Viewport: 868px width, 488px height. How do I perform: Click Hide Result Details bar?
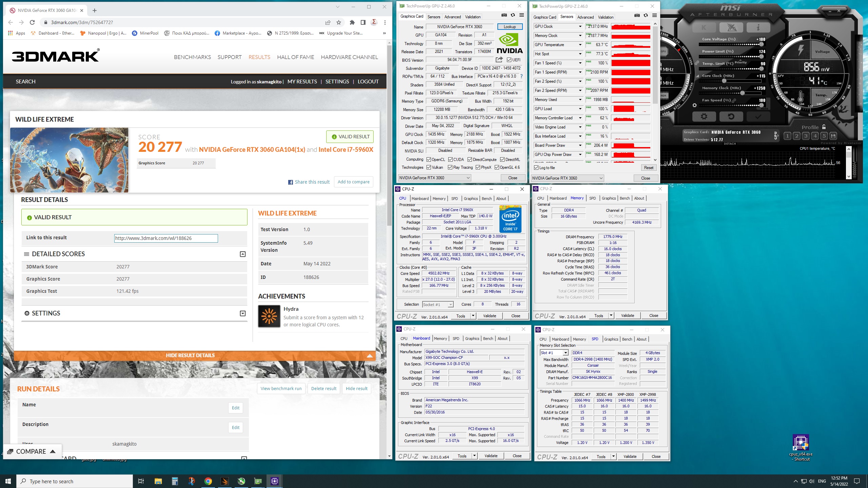point(195,355)
